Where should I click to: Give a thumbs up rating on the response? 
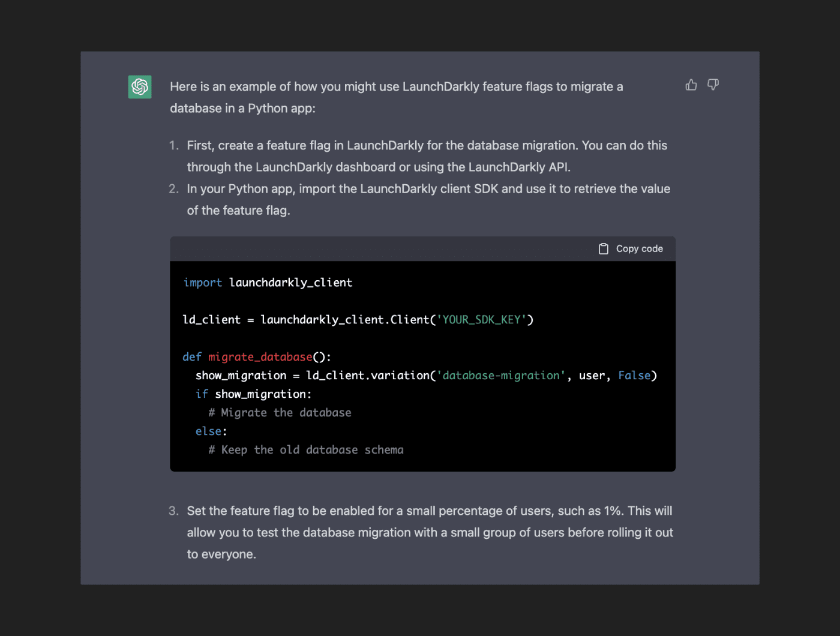point(691,85)
